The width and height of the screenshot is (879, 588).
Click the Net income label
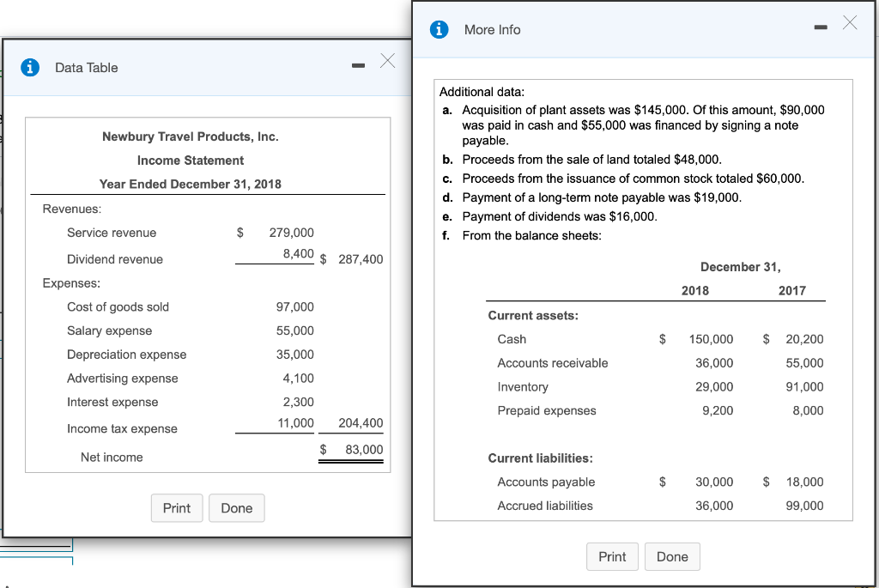click(112, 458)
